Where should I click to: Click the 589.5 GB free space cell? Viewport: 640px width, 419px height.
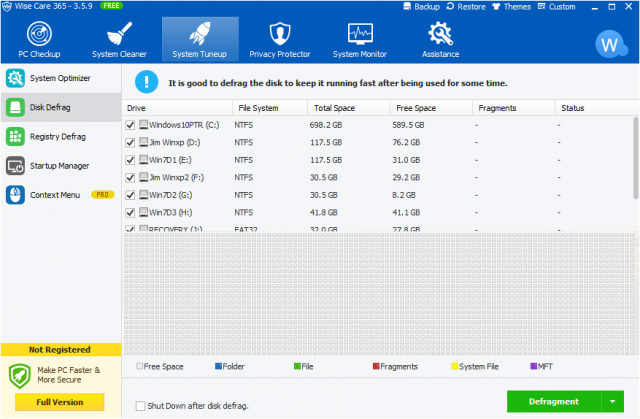pos(408,125)
